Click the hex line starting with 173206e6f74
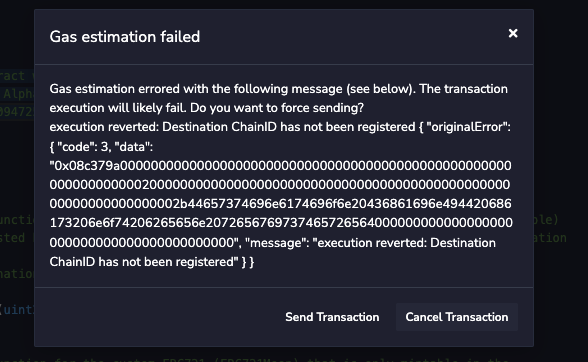The image size is (588, 362). (280, 223)
